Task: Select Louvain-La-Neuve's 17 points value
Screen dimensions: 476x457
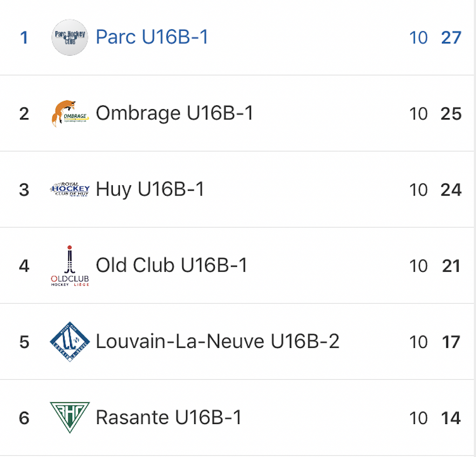Action: click(x=451, y=342)
